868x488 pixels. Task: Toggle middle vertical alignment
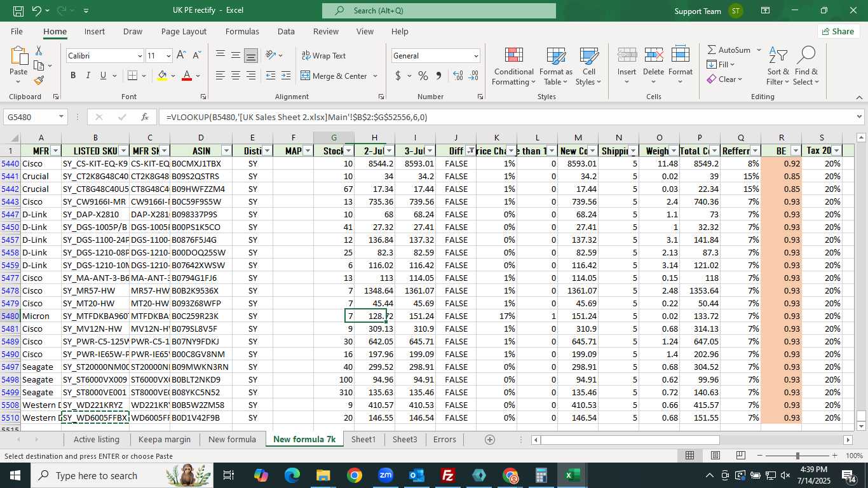[236, 55]
